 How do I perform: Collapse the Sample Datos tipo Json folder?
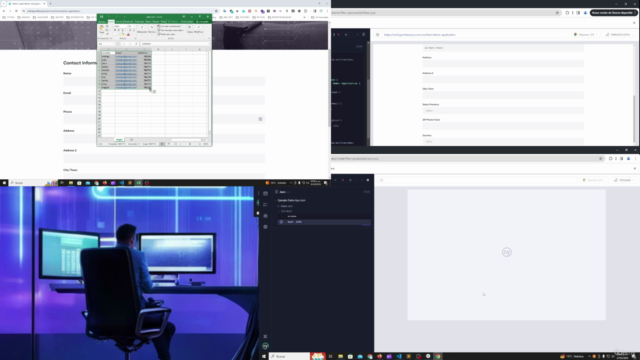[291, 200]
